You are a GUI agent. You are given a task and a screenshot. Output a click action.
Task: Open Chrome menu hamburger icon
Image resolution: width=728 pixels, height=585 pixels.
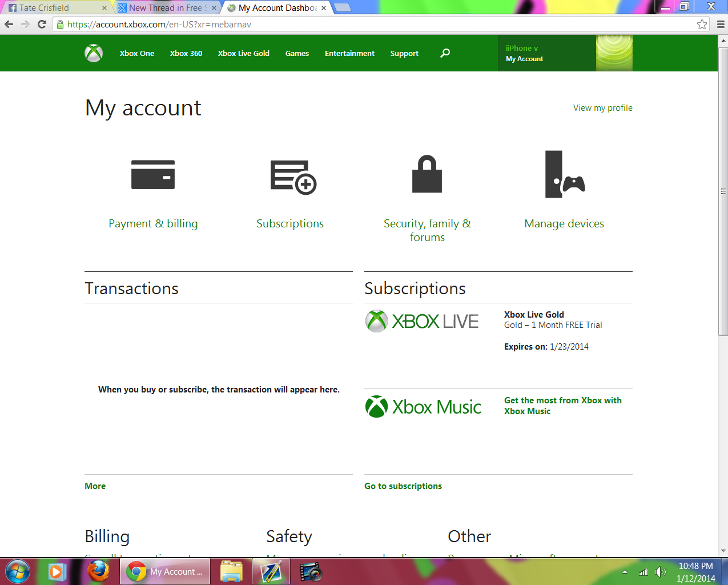(x=721, y=24)
